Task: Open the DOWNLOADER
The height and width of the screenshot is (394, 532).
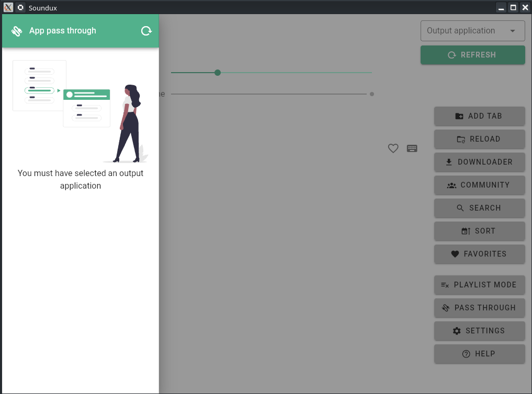Action: click(479, 163)
